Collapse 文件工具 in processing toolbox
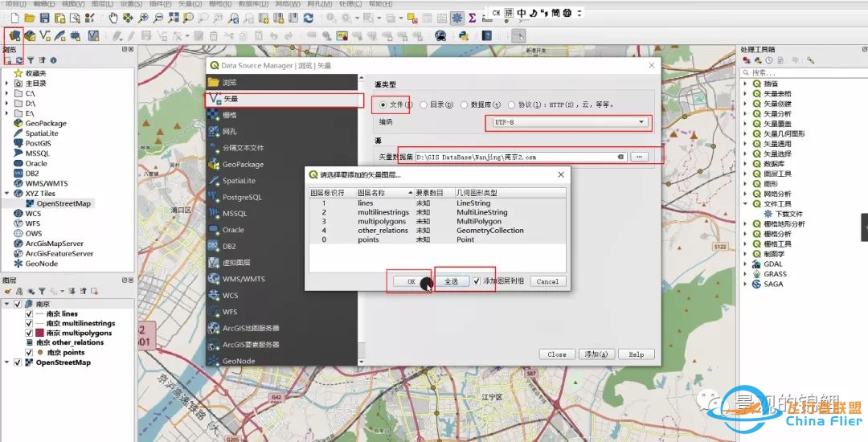868x442 pixels. (x=746, y=203)
